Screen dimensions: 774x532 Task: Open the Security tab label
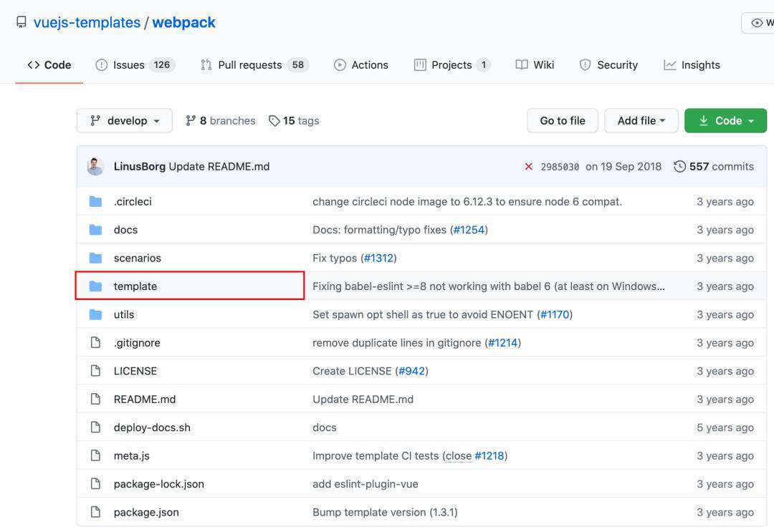point(618,65)
